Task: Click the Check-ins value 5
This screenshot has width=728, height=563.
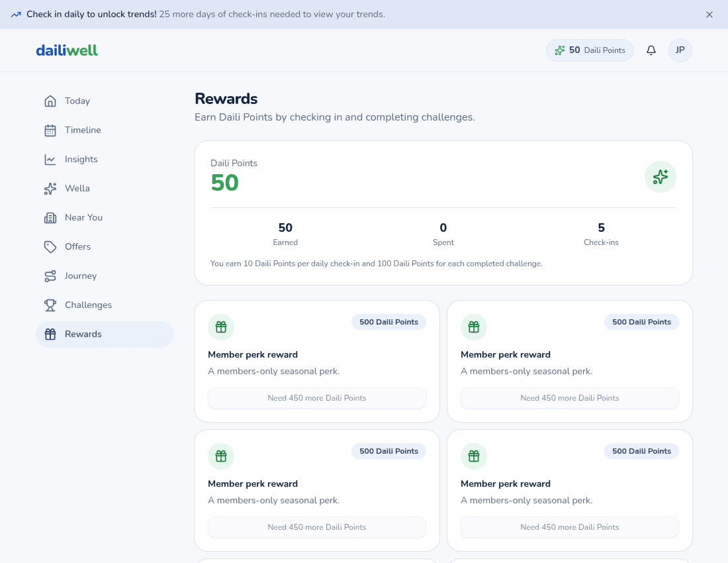Action: (x=601, y=228)
